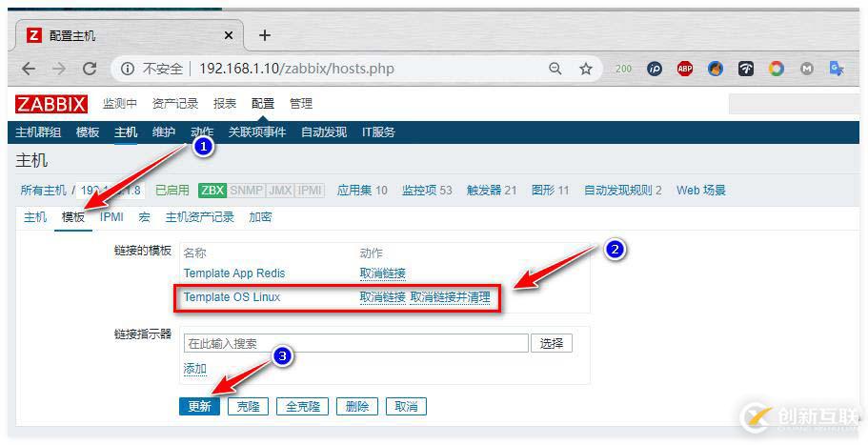Click the browser forward arrow

pos(59,69)
